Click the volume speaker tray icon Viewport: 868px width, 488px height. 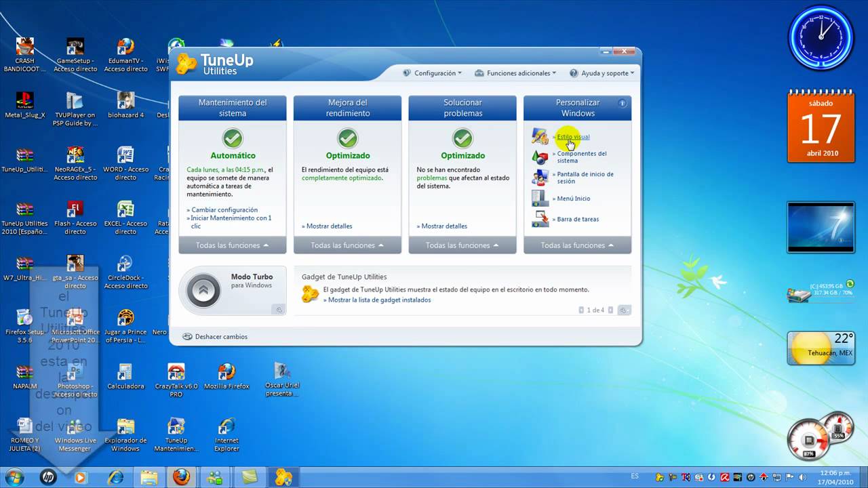802,476
